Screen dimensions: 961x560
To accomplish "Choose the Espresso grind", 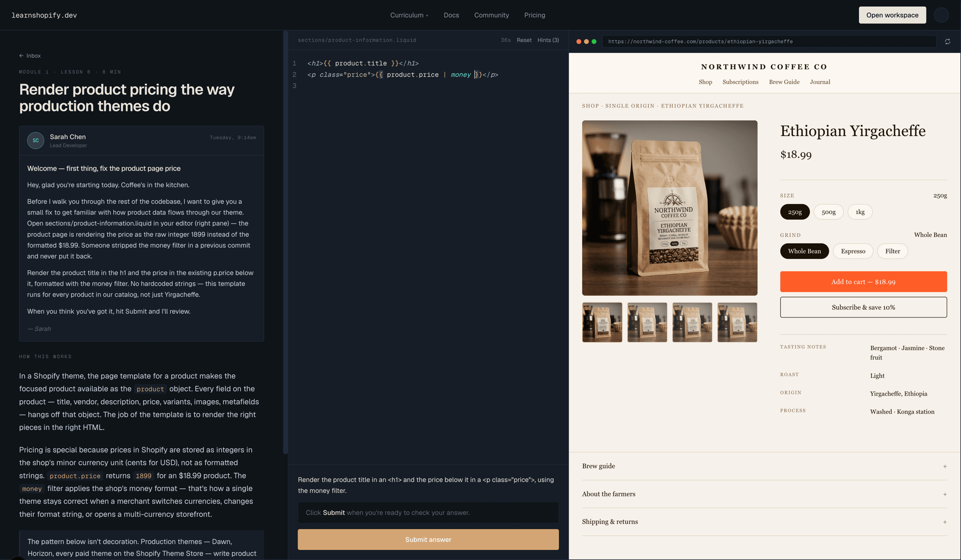I will click(853, 252).
